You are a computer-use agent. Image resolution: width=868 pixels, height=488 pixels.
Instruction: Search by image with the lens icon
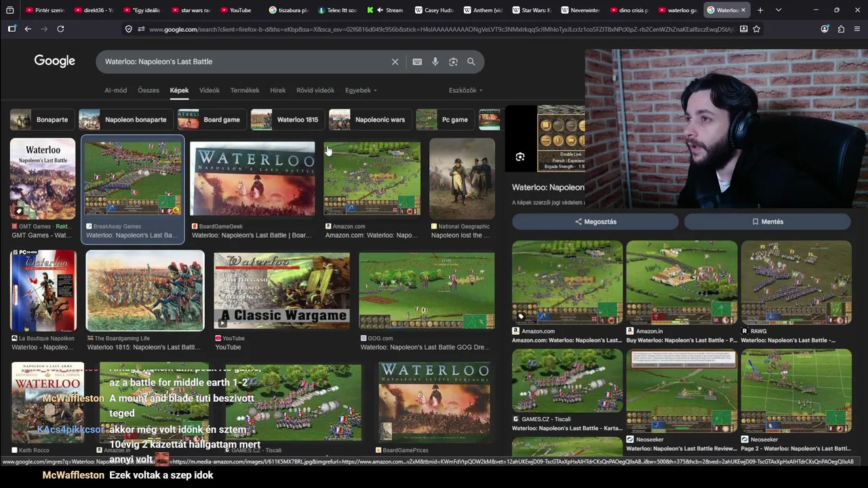pyautogui.click(x=453, y=62)
